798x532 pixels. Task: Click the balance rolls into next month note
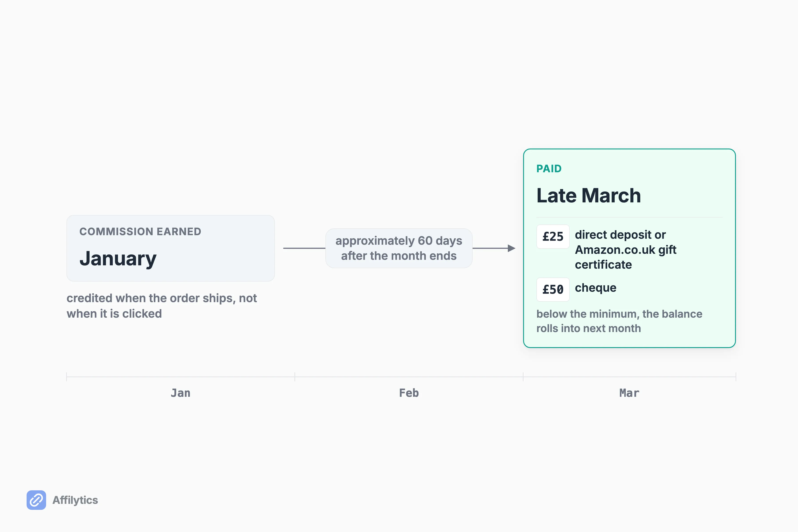pos(619,321)
